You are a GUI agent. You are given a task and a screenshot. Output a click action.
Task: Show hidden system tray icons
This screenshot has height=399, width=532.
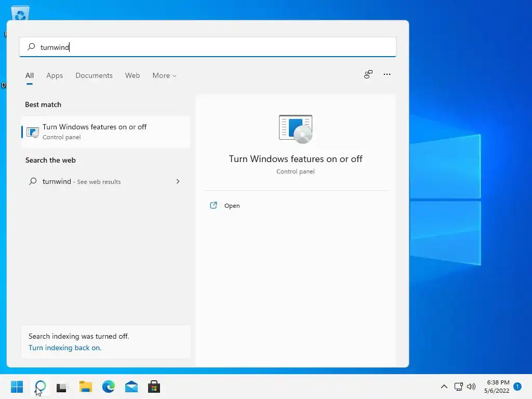444,387
